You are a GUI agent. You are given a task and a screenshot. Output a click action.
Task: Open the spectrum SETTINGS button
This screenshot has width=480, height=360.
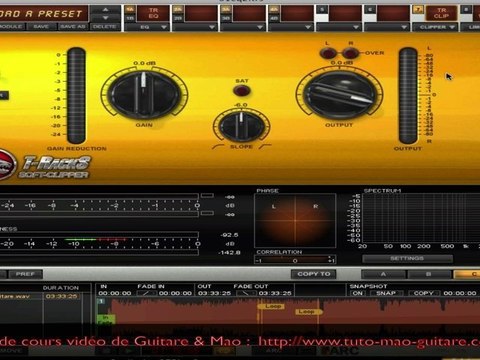click(x=407, y=259)
